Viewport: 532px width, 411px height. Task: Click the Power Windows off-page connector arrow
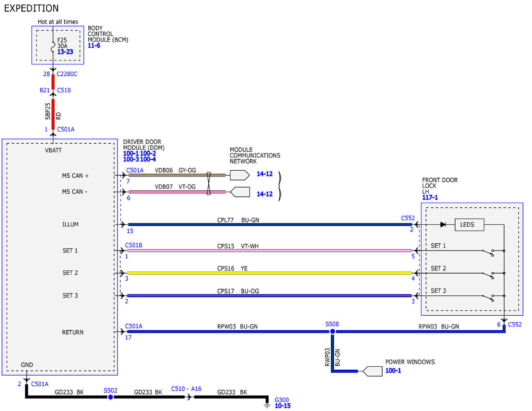(x=372, y=371)
